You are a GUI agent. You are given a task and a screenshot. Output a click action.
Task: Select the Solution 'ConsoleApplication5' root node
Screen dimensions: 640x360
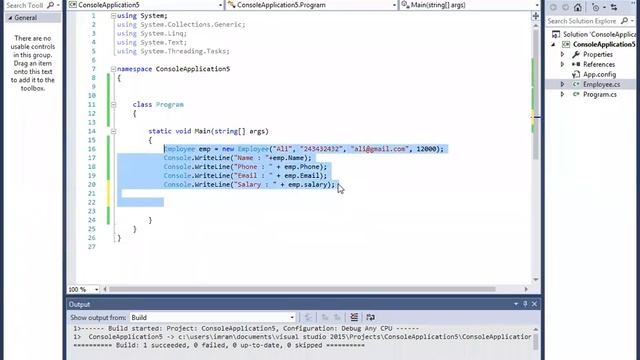[599, 34]
